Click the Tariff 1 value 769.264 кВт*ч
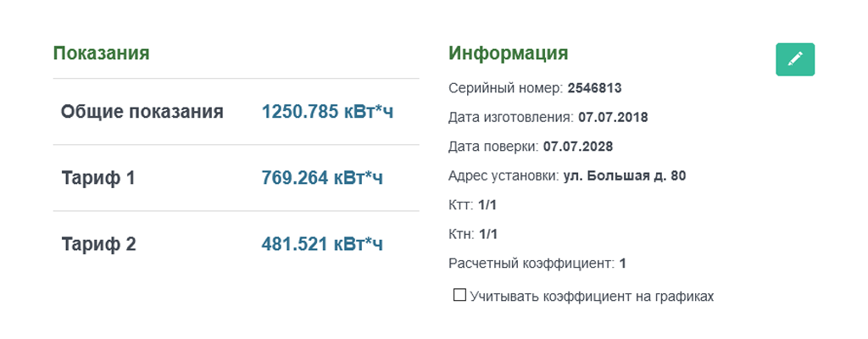The width and height of the screenshot is (868, 339). point(322,178)
